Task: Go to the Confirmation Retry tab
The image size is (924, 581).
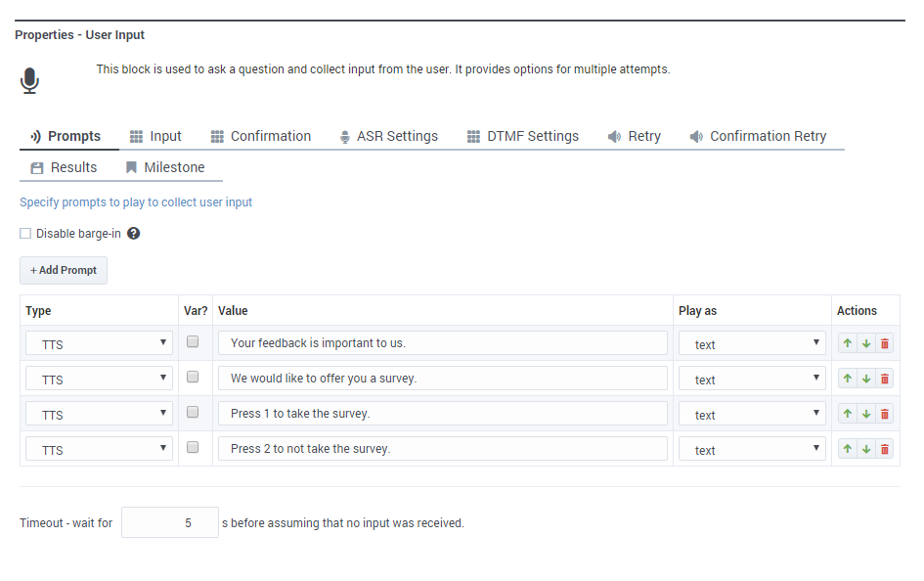Action: pos(758,137)
